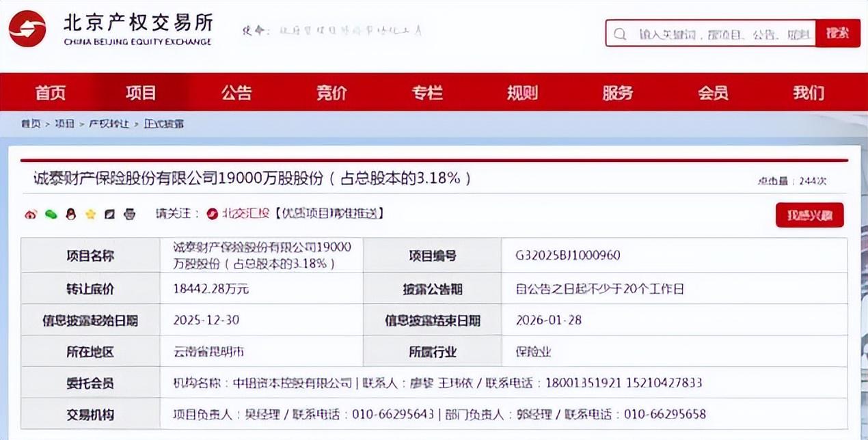Open the 公告 navigation tab
Image resolution: width=868 pixels, height=440 pixels.
[x=236, y=93]
